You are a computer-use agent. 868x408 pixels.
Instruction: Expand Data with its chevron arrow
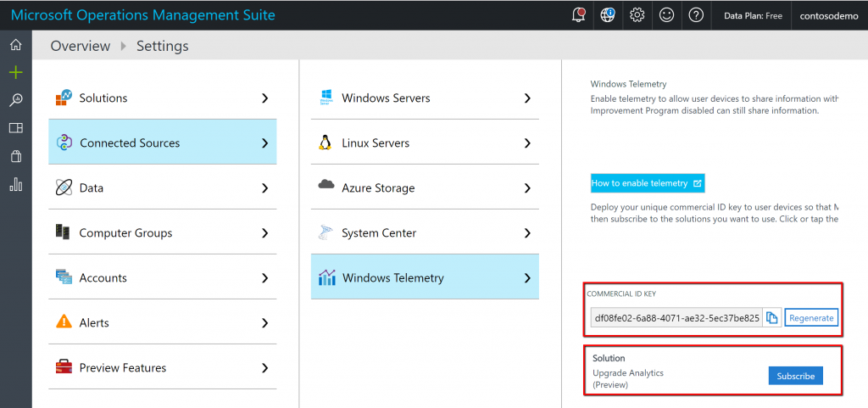(x=265, y=188)
